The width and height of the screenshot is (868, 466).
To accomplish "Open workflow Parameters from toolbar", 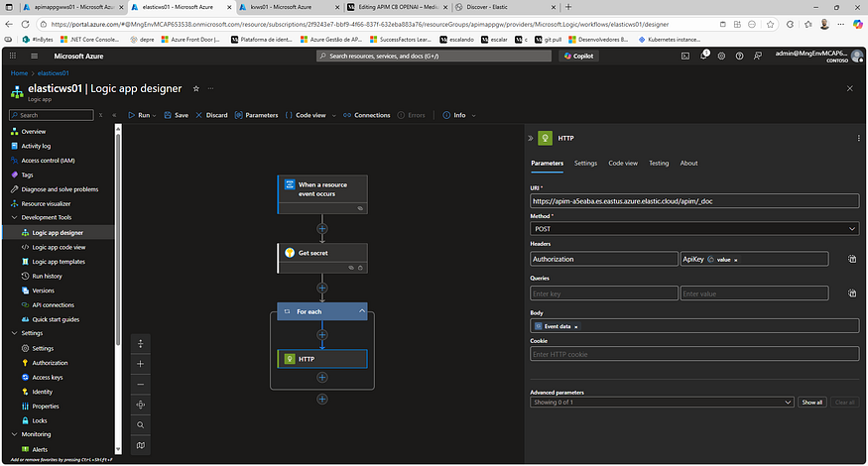I will point(256,115).
